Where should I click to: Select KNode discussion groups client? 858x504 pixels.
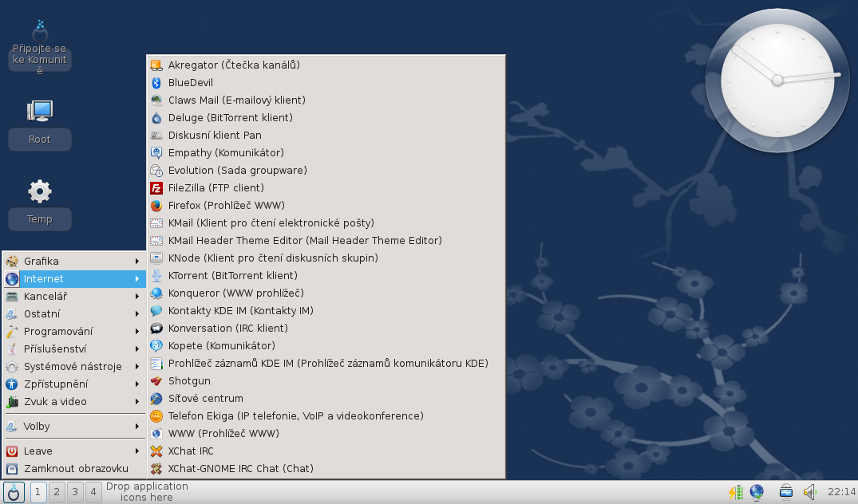pos(326,258)
